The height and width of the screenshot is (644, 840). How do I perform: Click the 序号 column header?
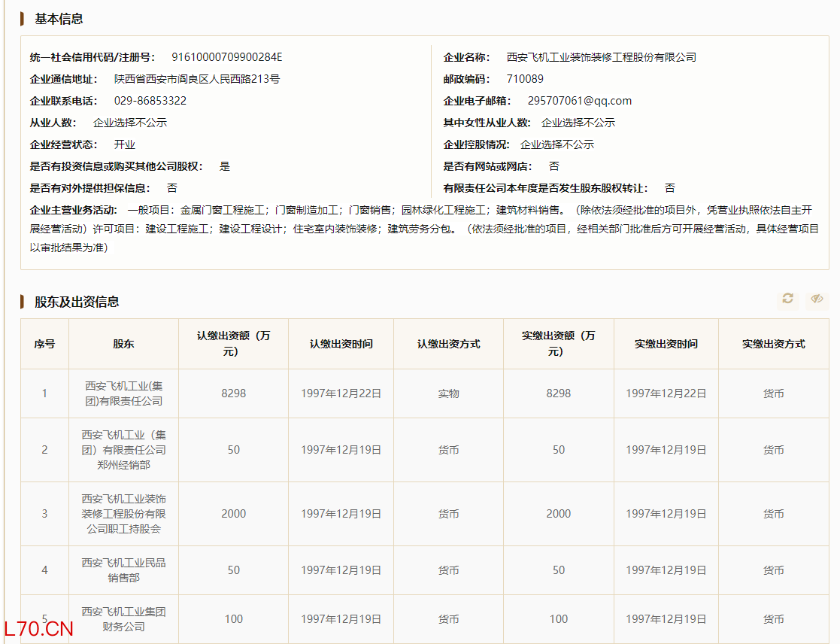click(x=44, y=344)
